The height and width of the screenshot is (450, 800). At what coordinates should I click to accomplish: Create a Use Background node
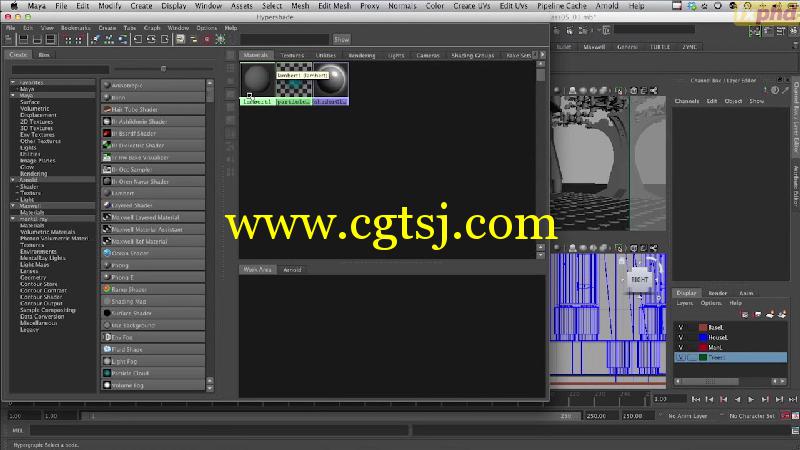[153, 325]
